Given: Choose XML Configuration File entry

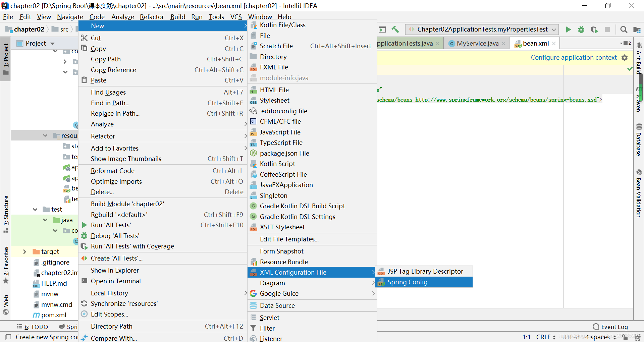Looking at the screenshot, I should [x=312, y=272].
